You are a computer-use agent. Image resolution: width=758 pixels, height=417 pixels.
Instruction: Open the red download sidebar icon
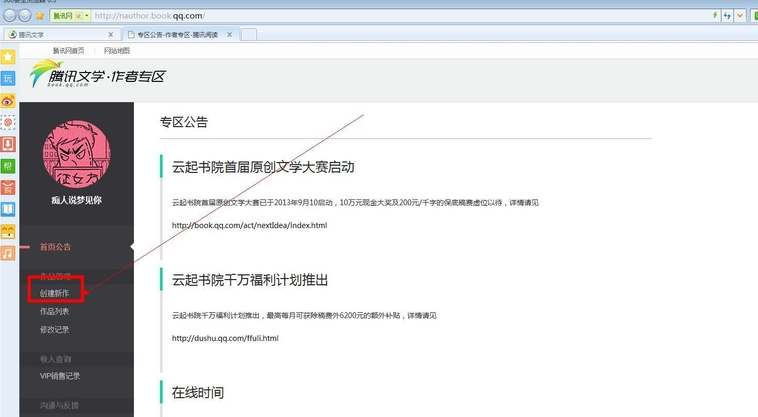(8, 144)
